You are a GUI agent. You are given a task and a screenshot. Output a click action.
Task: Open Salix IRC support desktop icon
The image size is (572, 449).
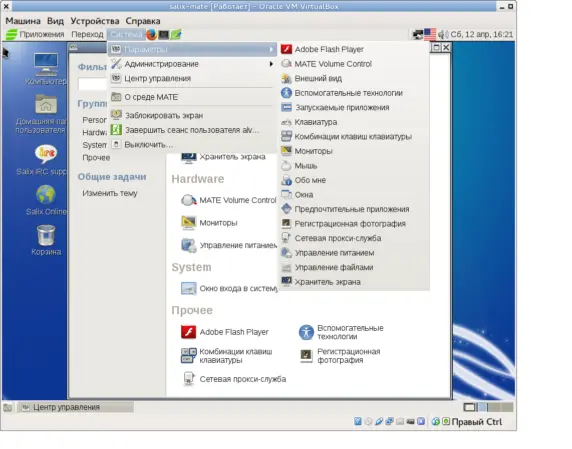click(x=42, y=160)
